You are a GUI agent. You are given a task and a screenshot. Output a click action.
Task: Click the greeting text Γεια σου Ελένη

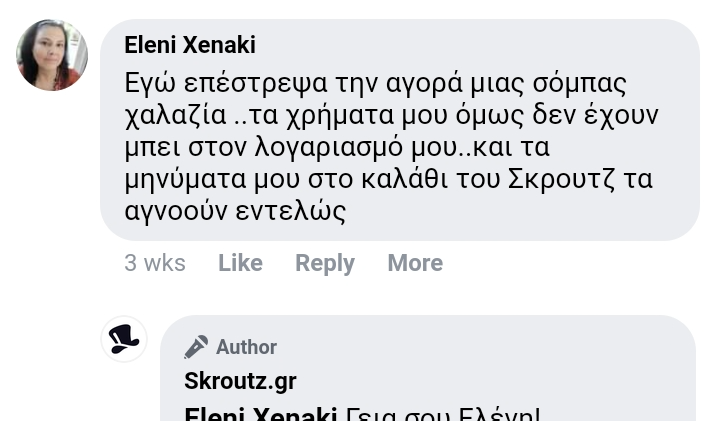[442, 414]
